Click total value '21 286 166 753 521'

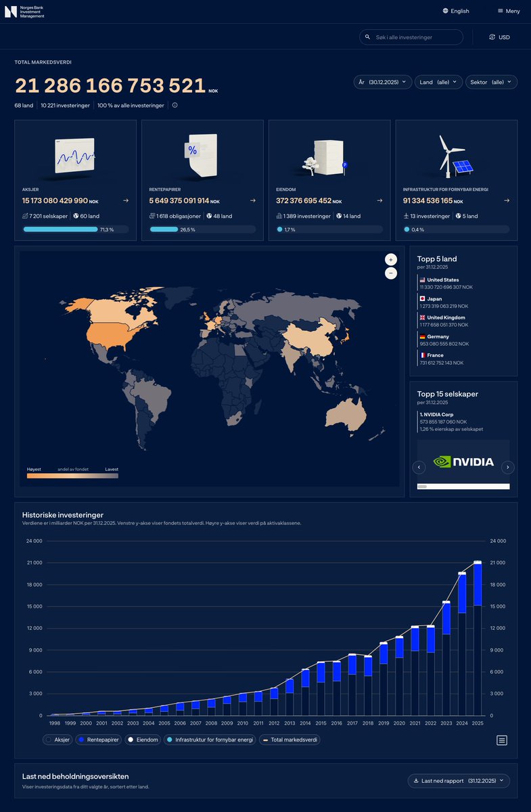pos(110,86)
